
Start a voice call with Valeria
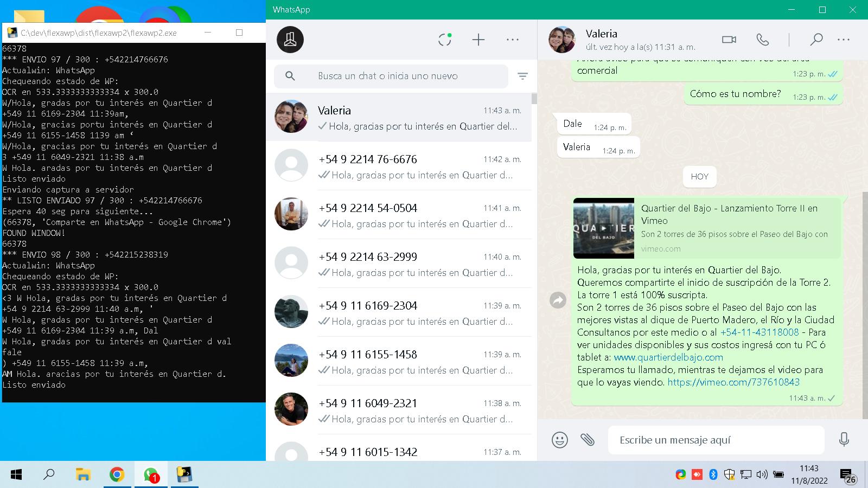763,40
